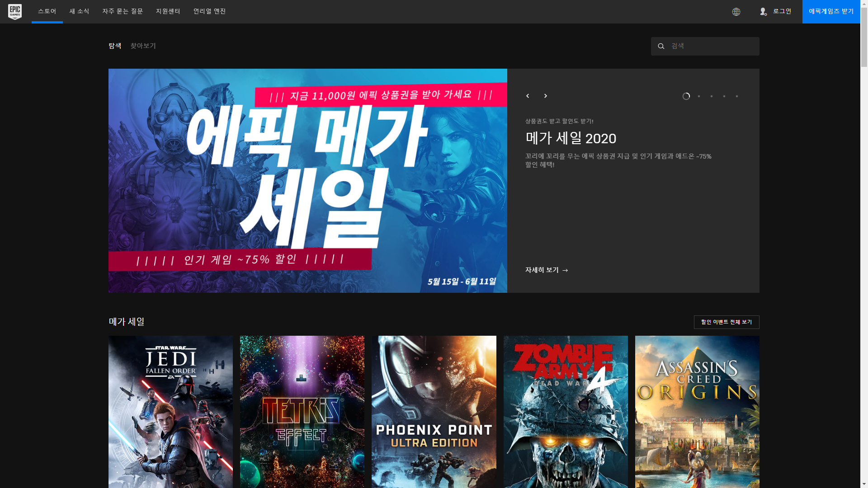Screen dimensions: 868x488
Task: Click the magnifier search icon
Action: [x=661, y=46]
